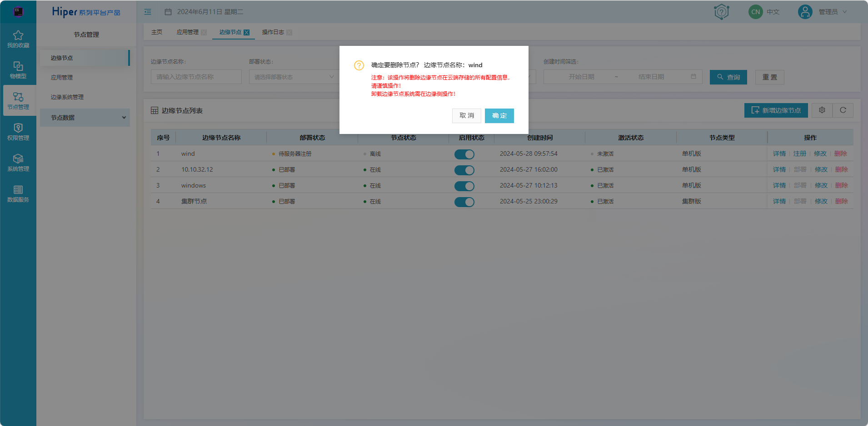
Task: Click 详情 for 集群节点 row
Action: [x=779, y=202]
